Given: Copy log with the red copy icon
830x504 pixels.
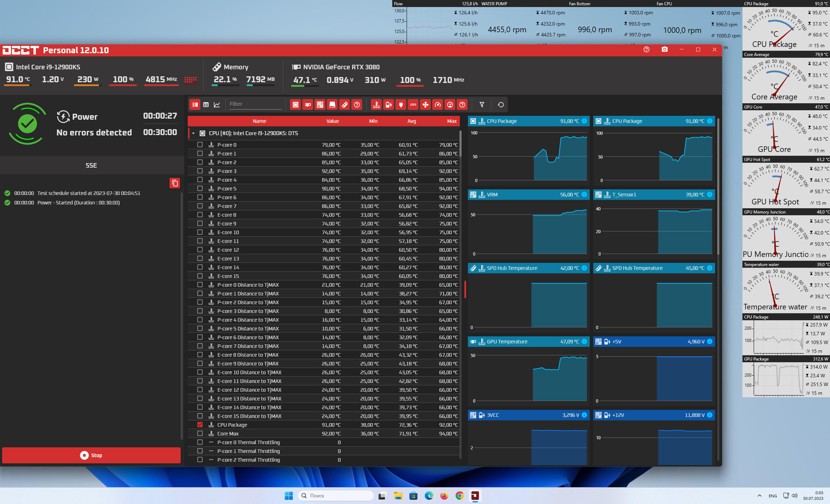Looking at the screenshot, I should (175, 183).
